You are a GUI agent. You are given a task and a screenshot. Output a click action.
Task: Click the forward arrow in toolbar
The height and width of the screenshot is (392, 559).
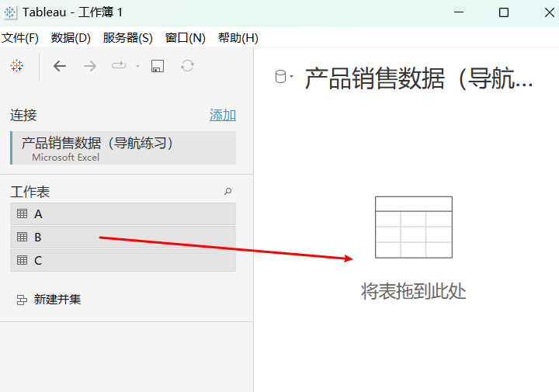coord(90,66)
